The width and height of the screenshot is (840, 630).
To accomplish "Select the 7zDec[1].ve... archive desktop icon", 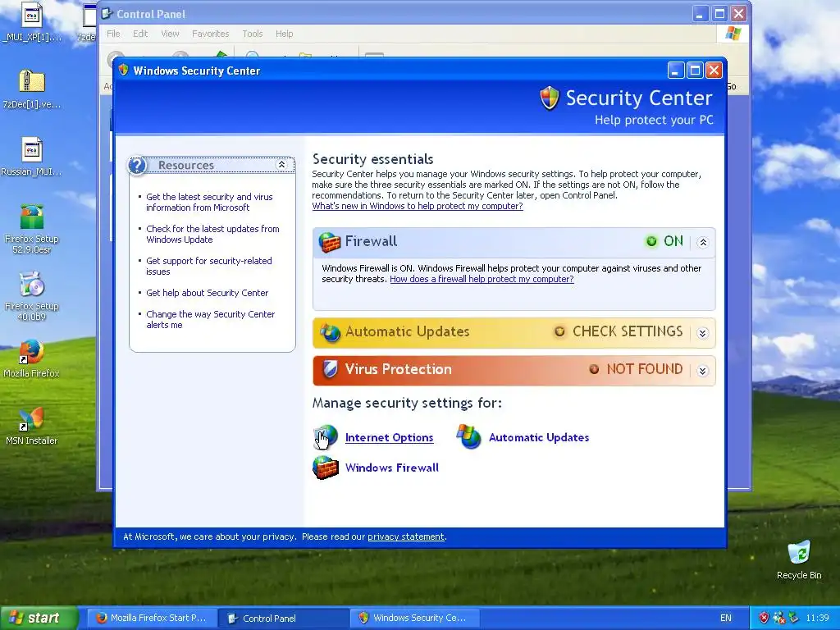I will pyautogui.click(x=32, y=89).
